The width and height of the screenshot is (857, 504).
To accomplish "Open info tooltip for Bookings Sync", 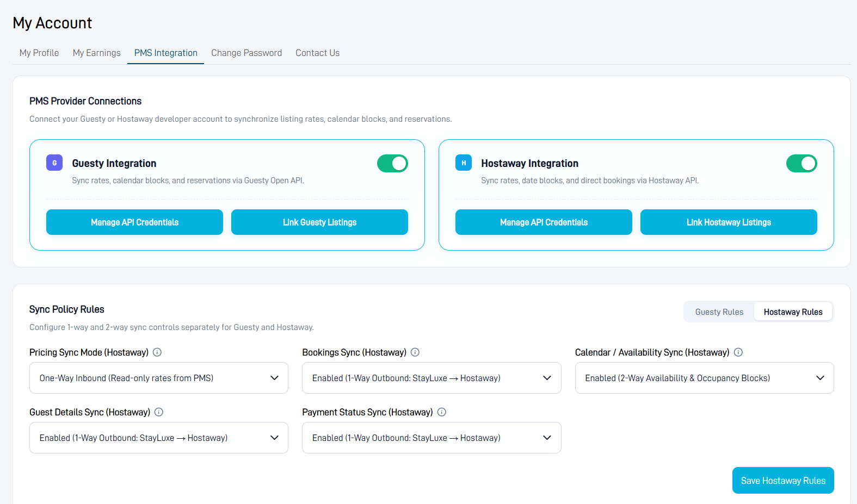I will click(415, 352).
